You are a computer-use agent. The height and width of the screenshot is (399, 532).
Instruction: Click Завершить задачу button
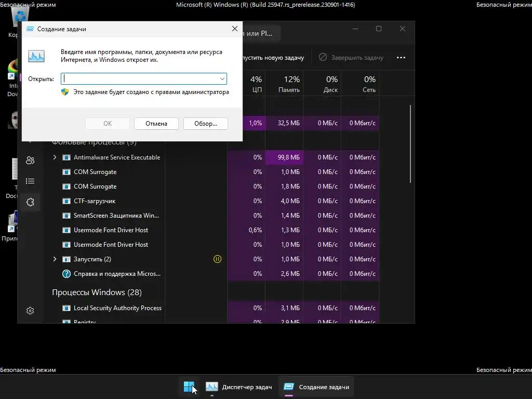351,58
